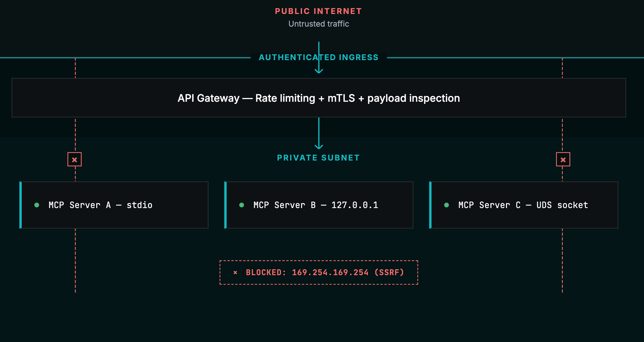Click the PRIVATE SUBNET label
Screen dimensions: 644x342
[319, 158]
